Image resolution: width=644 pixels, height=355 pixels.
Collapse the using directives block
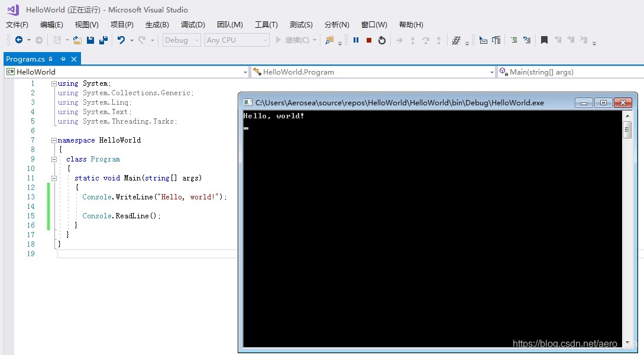(54, 83)
